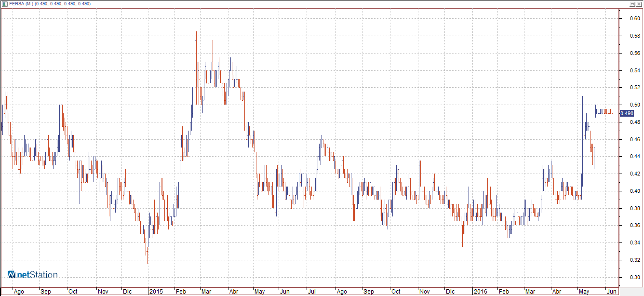Click the 0.60 price axis label
The width and height of the screenshot is (644, 296).
[x=635, y=19]
